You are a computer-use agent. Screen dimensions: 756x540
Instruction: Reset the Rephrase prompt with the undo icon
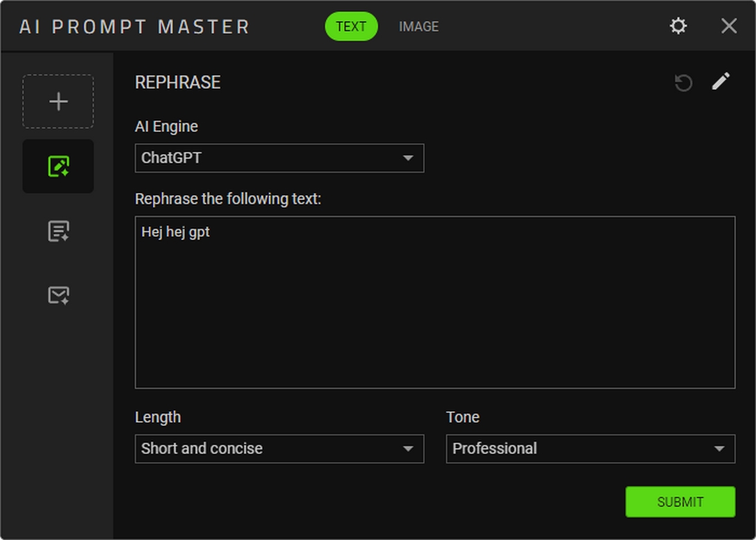[683, 83]
